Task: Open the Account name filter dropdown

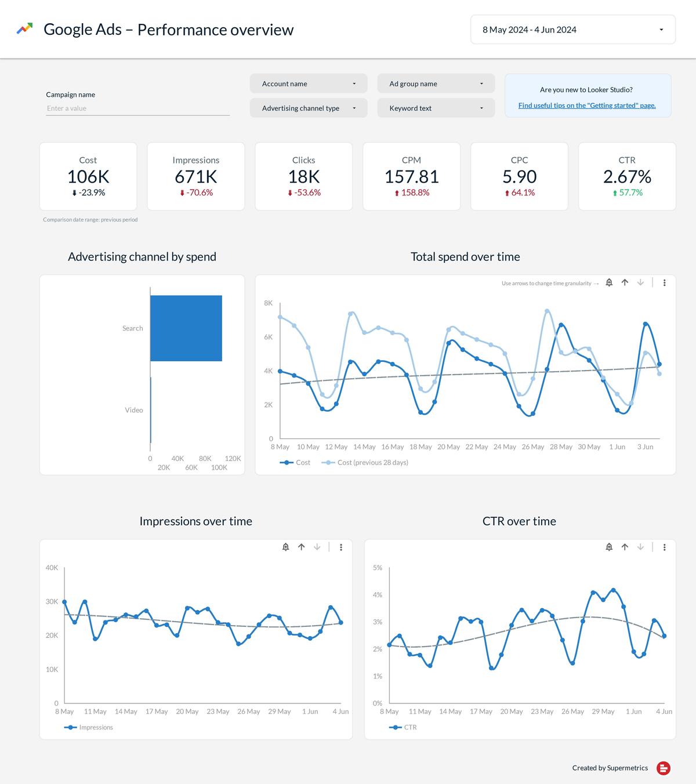Action: [308, 83]
